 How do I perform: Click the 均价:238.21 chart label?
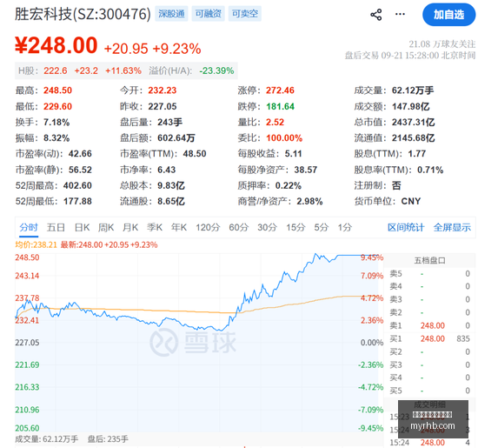click(x=36, y=244)
